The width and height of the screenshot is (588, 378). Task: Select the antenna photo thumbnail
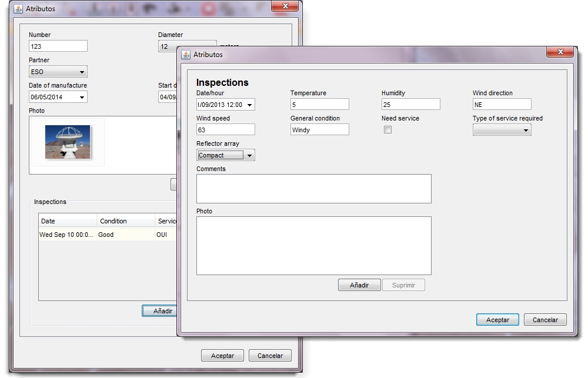68,142
